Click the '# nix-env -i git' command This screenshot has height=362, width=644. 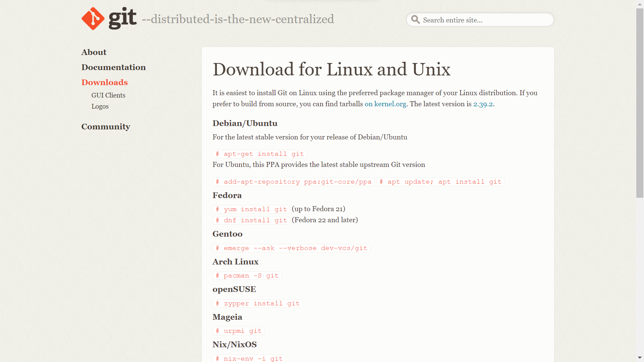[249, 358]
